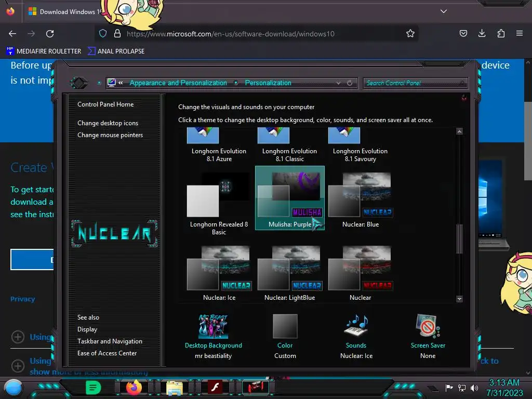532x399 pixels.
Task: Click Change desktop icons link
Action: 108,123
